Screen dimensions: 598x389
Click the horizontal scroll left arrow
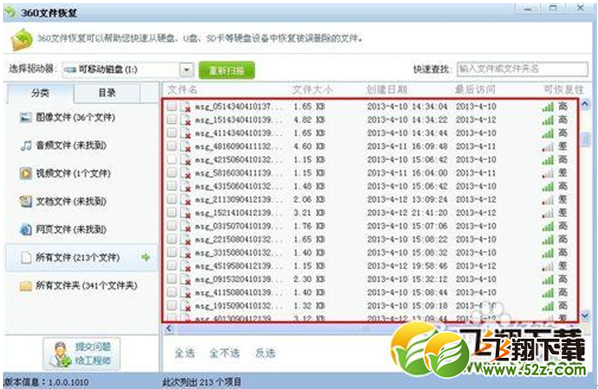(x=169, y=328)
